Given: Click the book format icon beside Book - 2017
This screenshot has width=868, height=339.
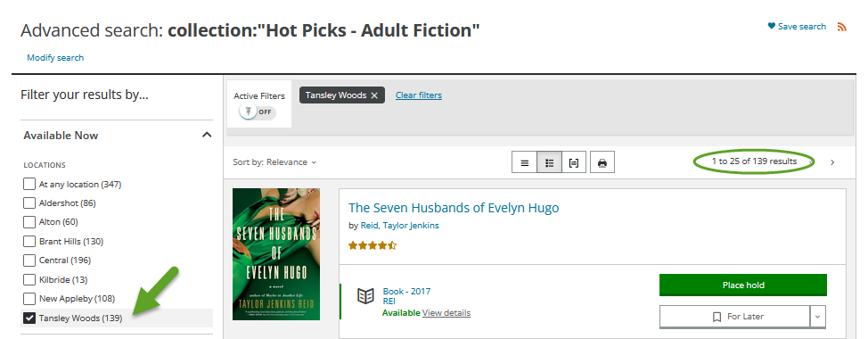Looking at the screenshot, I should tap(365, 296).
